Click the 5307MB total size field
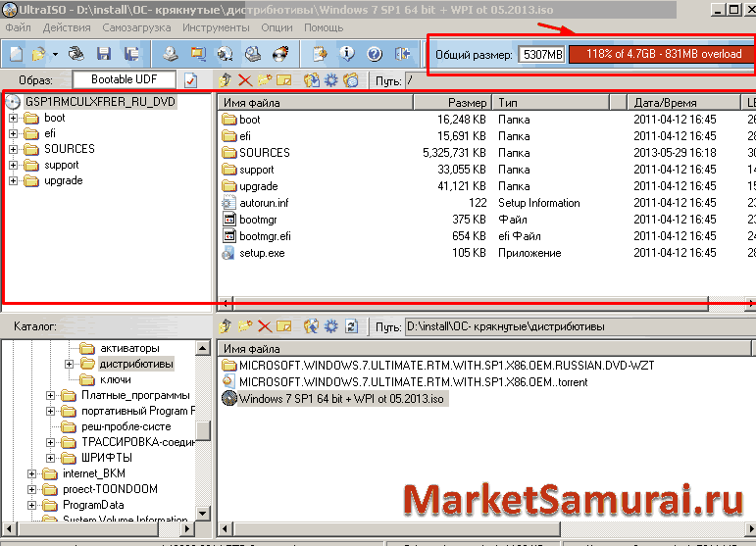756x546 pixels. pos(542,55)
